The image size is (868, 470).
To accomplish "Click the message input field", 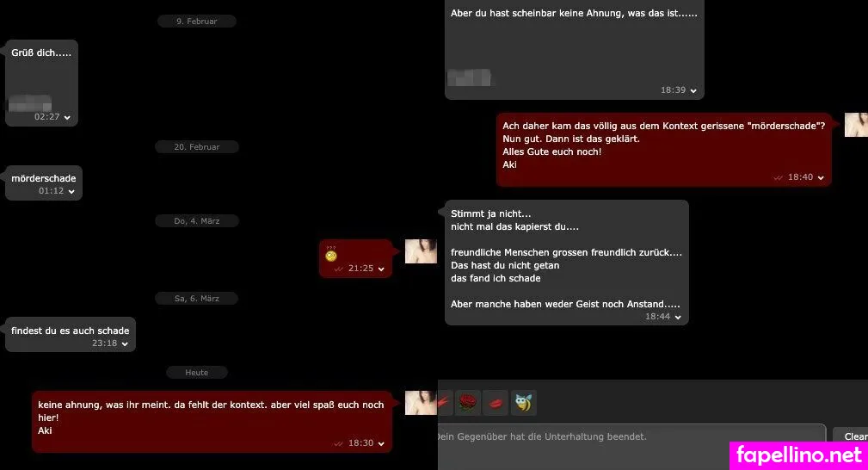I will click(x=631, y=438).
